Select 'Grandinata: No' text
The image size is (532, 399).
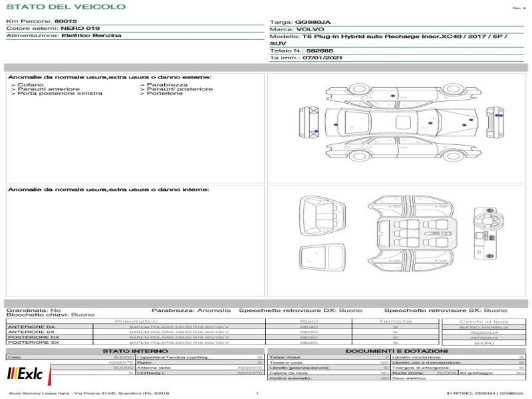pos(33,310)
